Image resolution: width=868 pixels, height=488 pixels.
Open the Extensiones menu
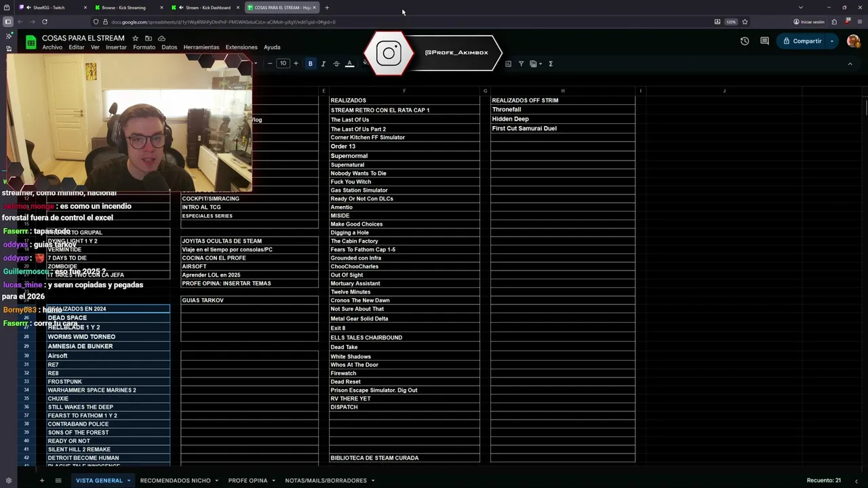(x=241, y=47)
